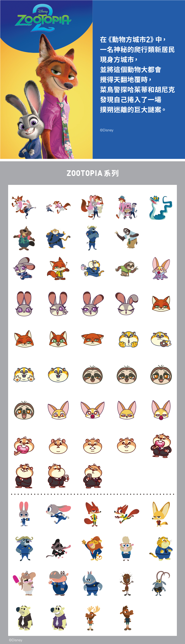Pick smug Nick face beside the Judy faces
Screen dimensions: 185x644
pos(161,304)
